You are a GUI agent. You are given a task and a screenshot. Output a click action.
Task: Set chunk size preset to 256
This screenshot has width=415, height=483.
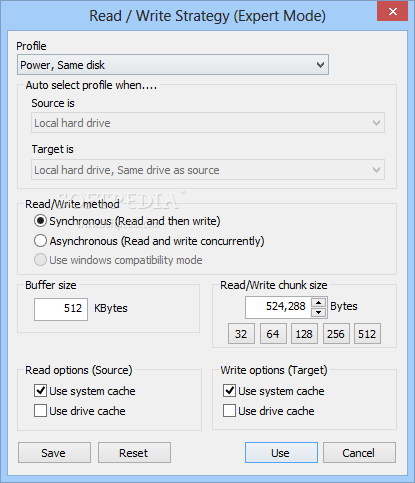pyautogui.click(x=336, y=333)
